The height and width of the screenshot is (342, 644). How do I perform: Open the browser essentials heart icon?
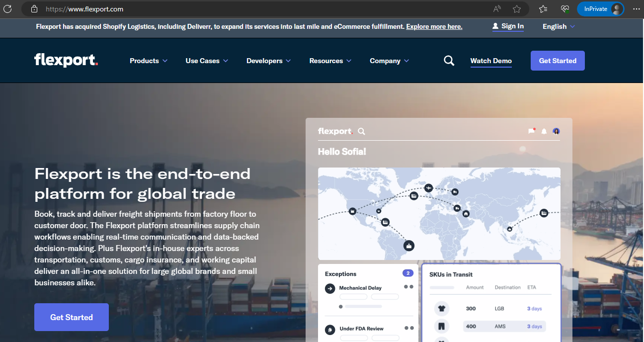(x=564, y=9)
